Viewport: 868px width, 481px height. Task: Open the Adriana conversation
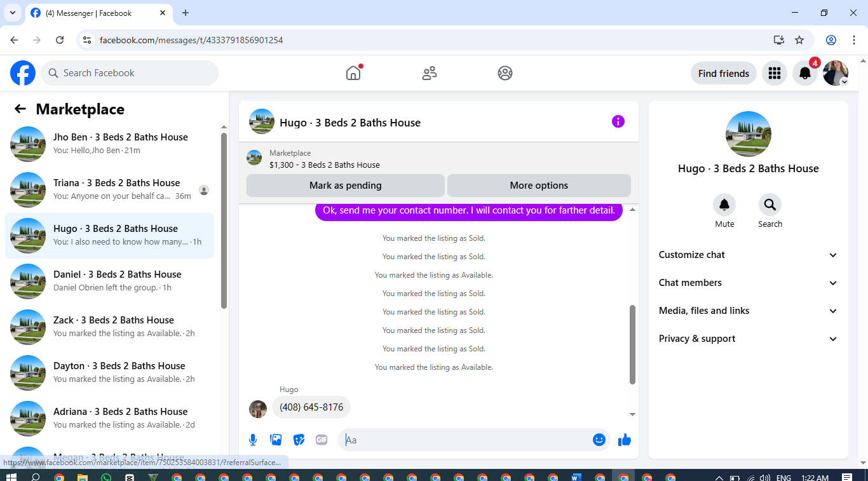coord(109,419)
